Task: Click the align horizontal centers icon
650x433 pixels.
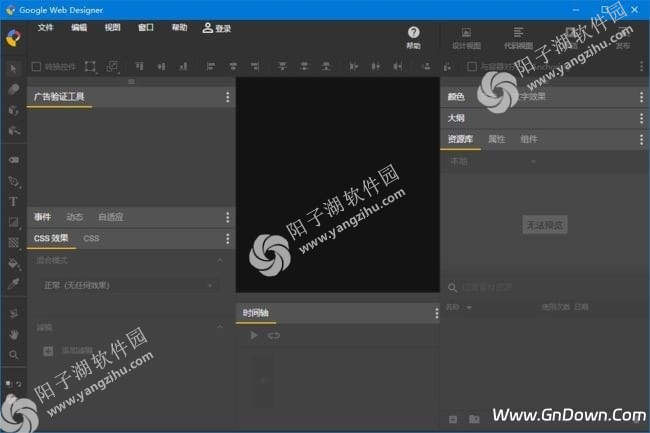Action: click(233, 66)
